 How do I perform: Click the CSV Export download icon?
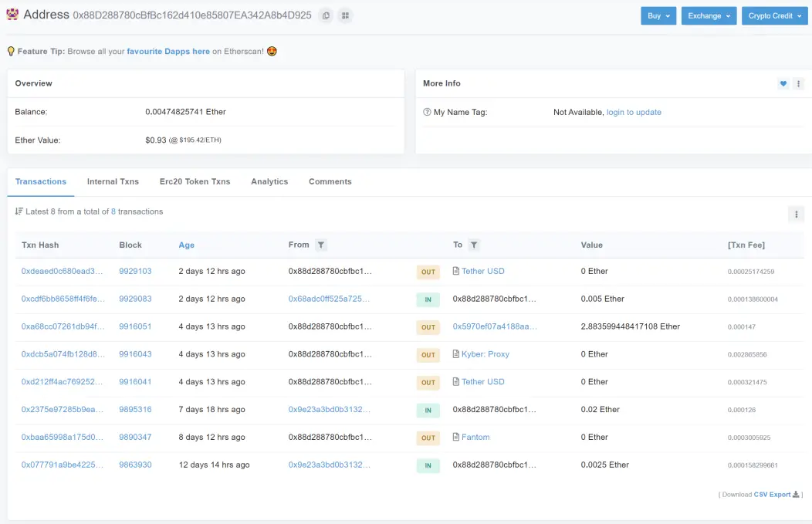click(796, 495)
